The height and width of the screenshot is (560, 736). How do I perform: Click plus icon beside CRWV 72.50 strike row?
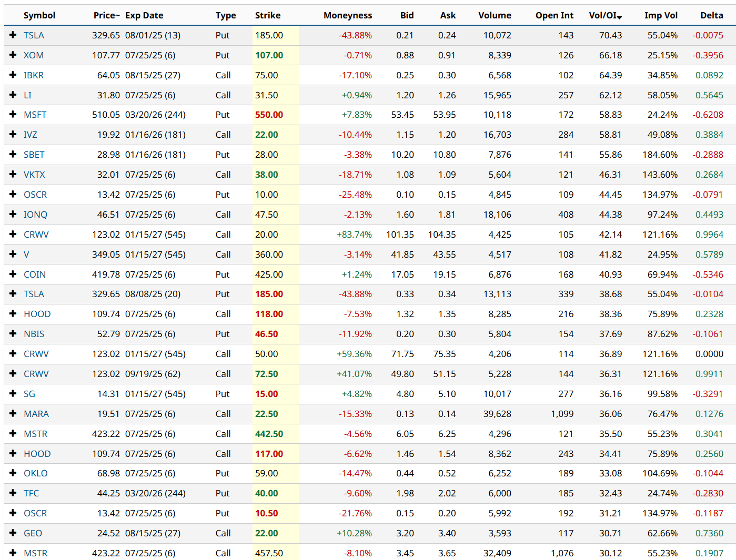13,373
